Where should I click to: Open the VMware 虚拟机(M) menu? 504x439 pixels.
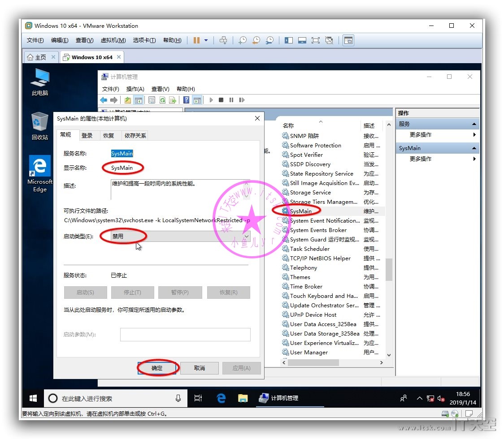[113, 40]
